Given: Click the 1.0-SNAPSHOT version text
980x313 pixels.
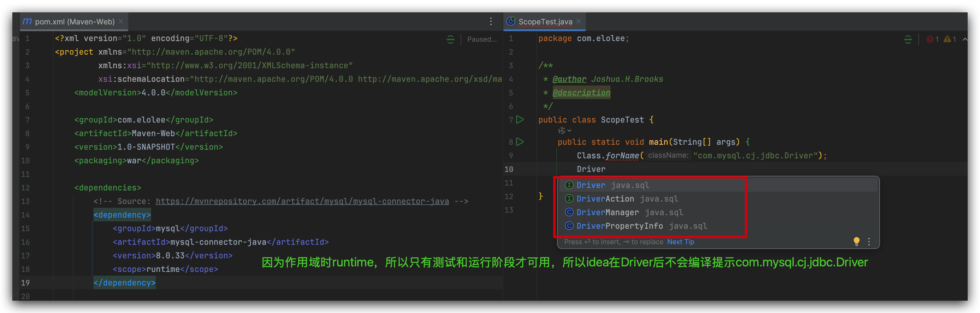Looking at the screenshot, I should point(146,147).
